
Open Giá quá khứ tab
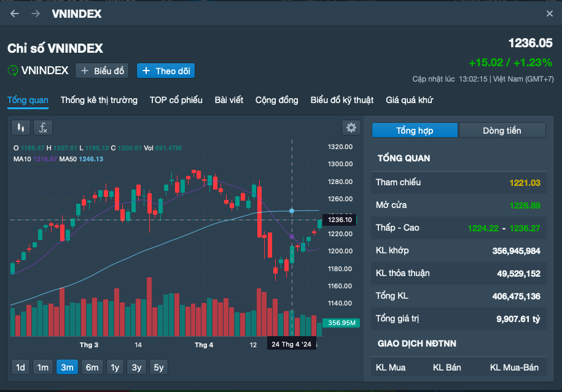[409, 100]
